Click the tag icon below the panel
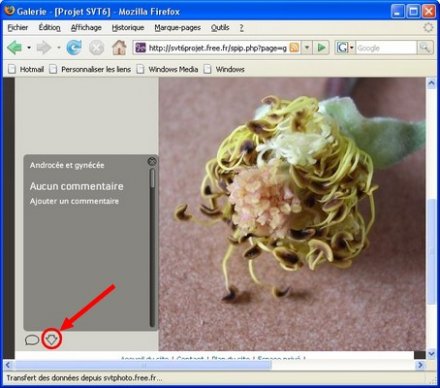 coord(52,339)
